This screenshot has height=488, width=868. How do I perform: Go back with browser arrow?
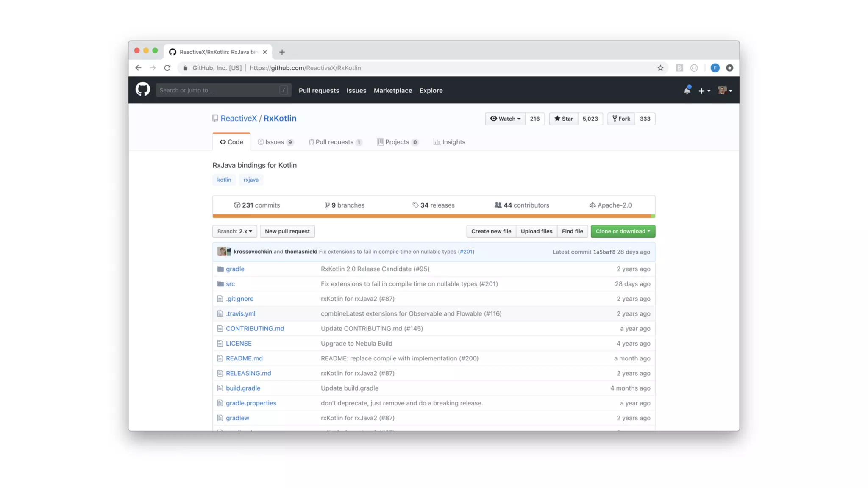click(x=138, y=68)
